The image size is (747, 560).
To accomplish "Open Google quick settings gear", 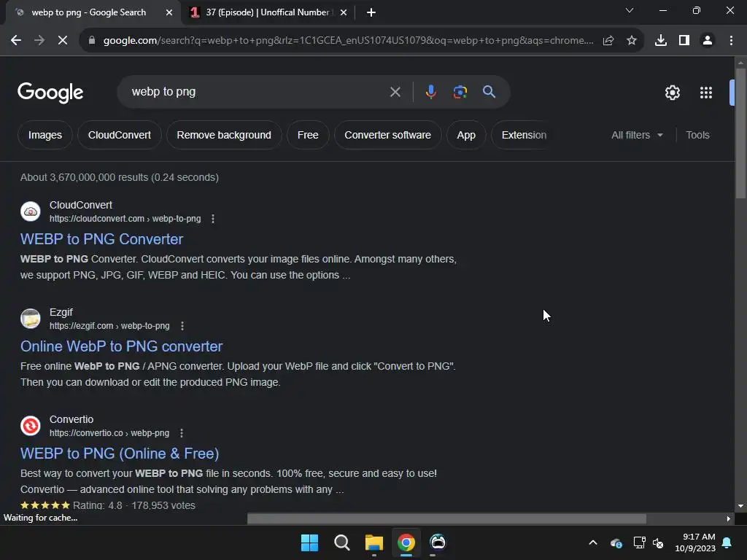I will pyautogui.click(x=672, y=93).
